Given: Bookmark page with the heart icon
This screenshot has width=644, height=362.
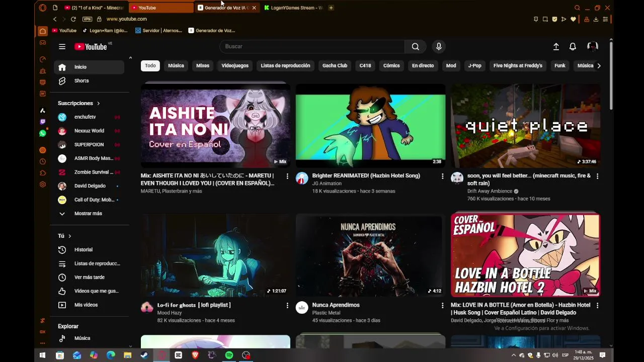Looking at the screenshot, I should point(573,19).
